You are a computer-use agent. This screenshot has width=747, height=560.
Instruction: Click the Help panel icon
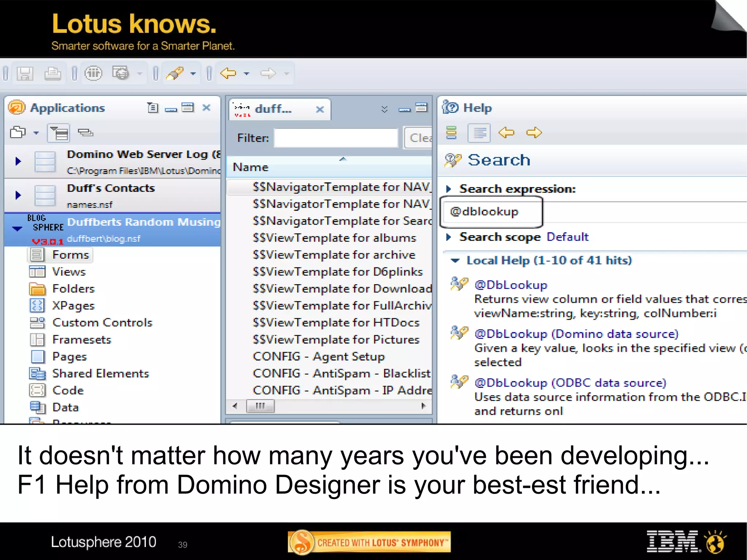pos(450,108)
